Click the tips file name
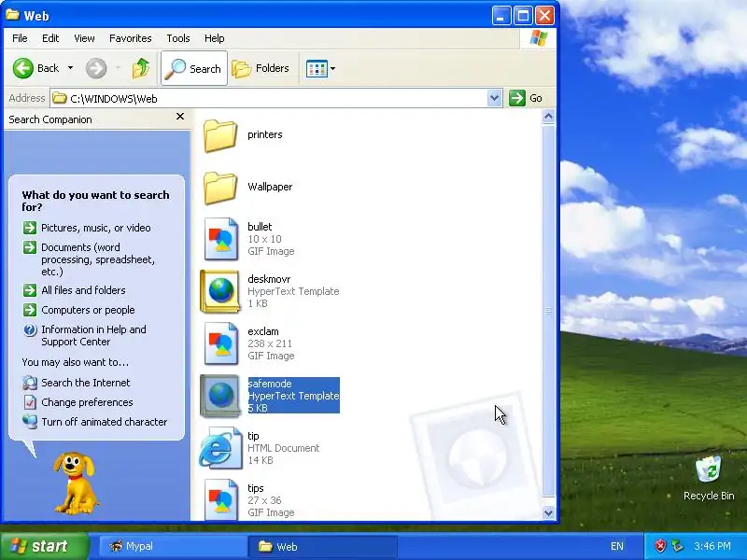 pyautogui.click(x=255, y=488)
